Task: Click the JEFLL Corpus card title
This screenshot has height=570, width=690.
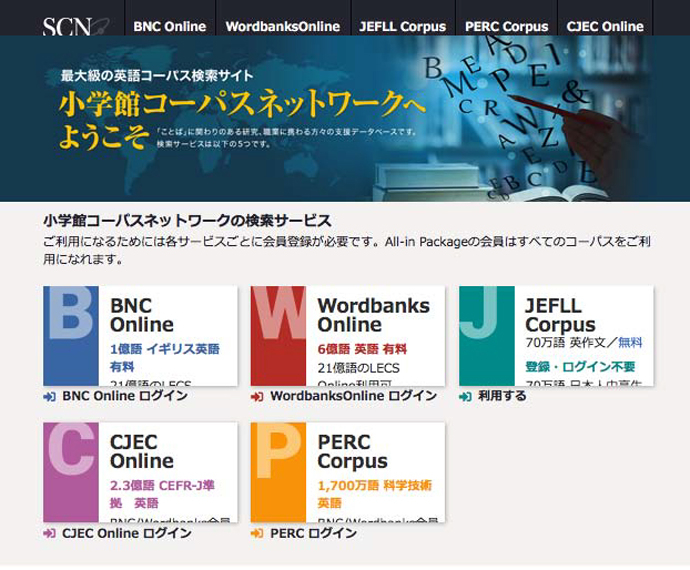Action: 560,316
